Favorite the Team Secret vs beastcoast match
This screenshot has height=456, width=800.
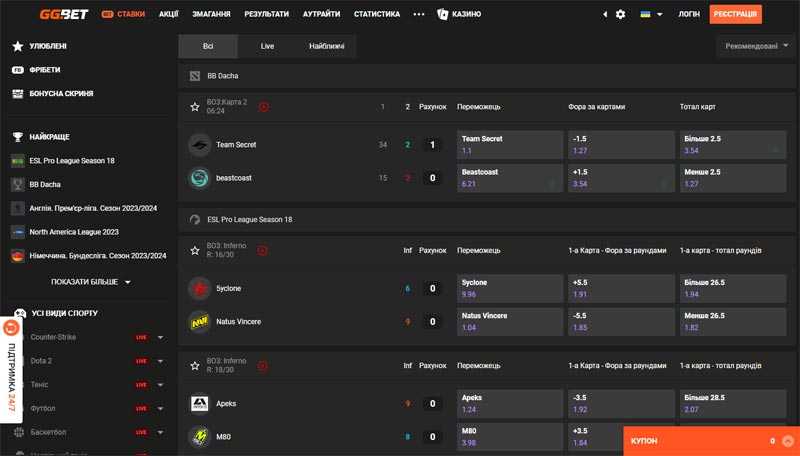click(194, 107)
